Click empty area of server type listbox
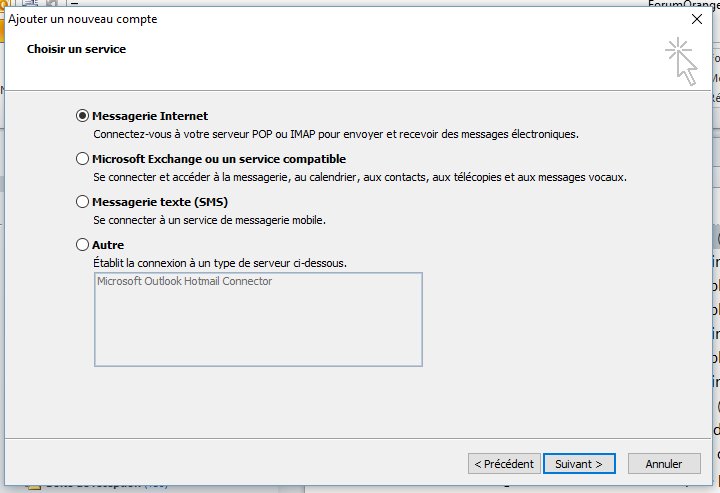Screen dimensions: 720x493 (258, 330)
